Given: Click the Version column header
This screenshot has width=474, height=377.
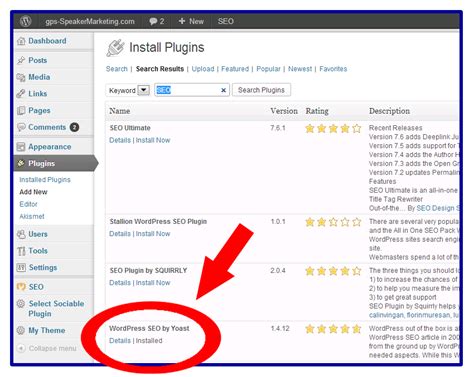Looking at the screenshot, I should [284, 111].
